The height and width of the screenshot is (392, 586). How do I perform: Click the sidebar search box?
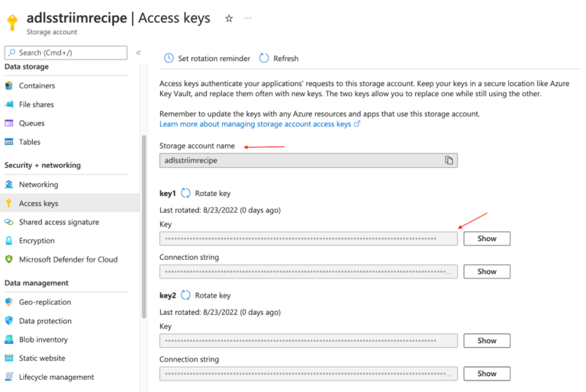66,53
